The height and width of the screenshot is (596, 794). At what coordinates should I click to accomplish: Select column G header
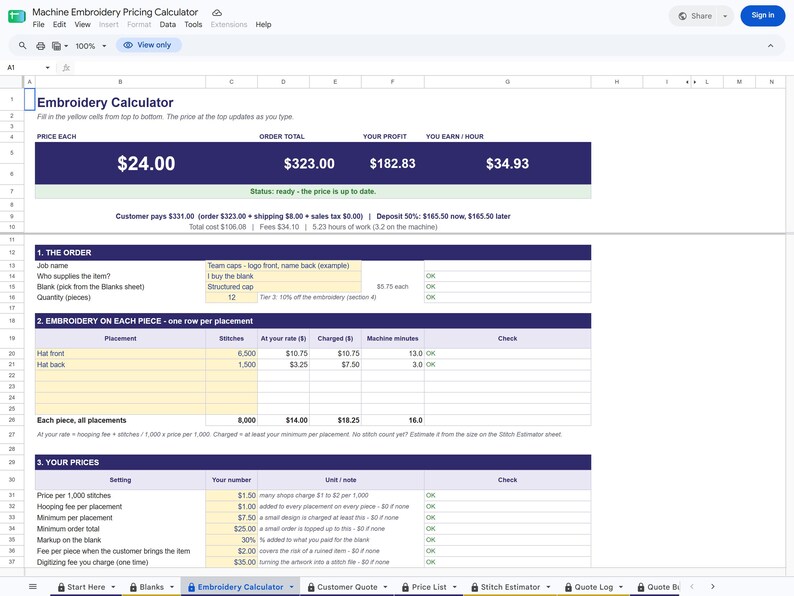tap(507, 82)
